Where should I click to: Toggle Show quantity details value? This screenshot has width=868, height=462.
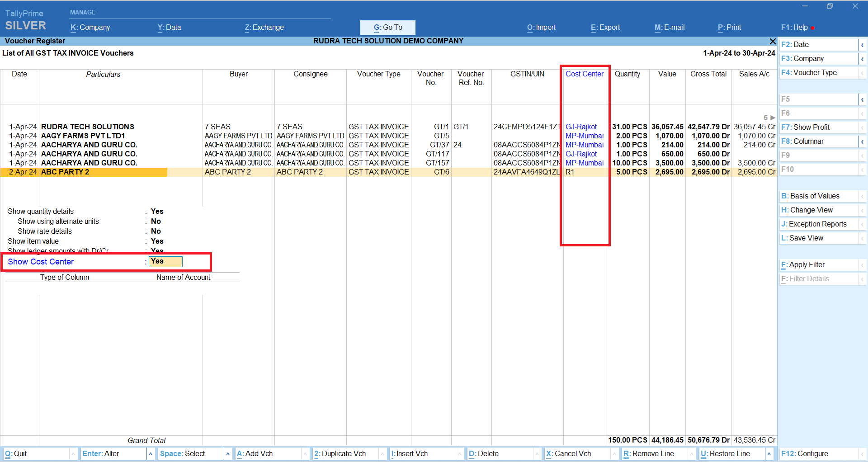point(157,211)
